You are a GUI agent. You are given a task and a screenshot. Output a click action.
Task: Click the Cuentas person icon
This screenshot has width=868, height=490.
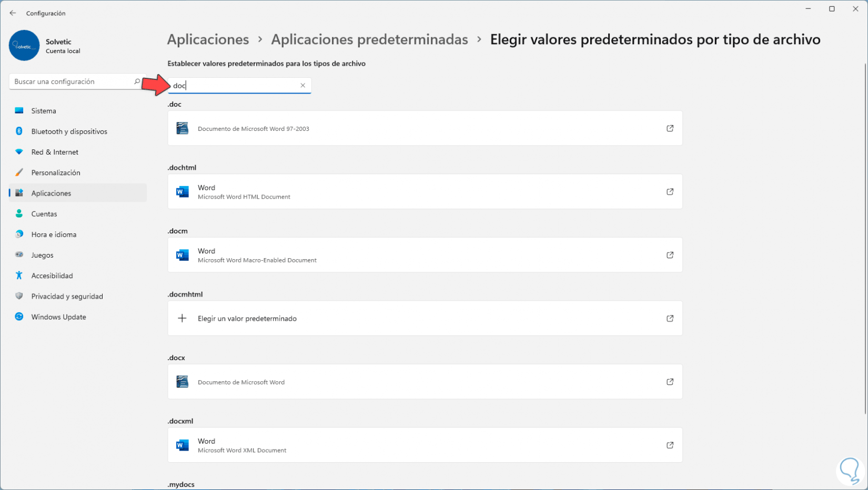(x=19, y=213)
